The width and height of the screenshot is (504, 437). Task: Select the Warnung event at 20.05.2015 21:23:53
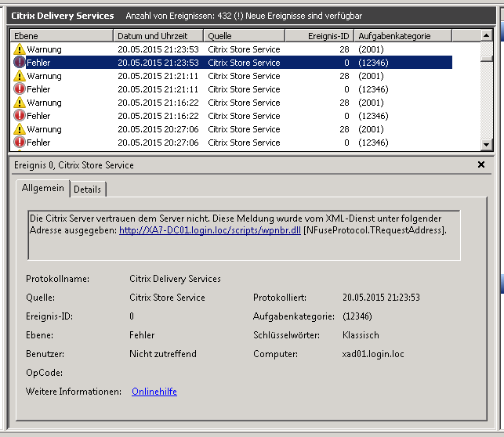point(231,49)
